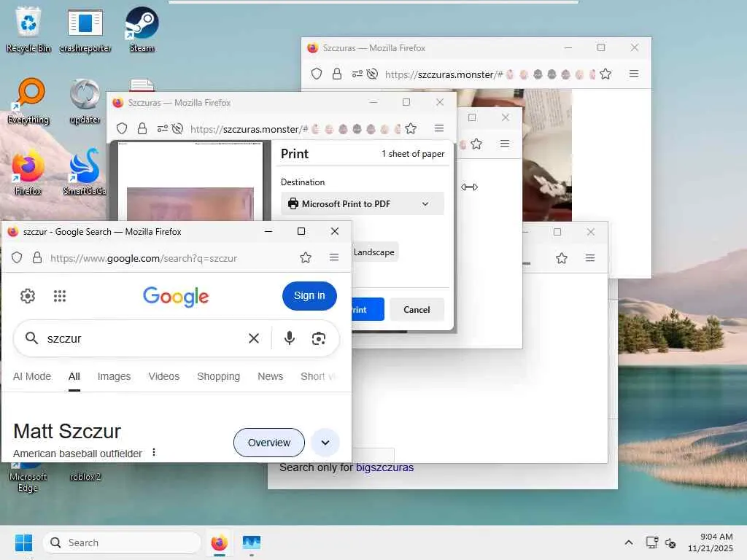747x560 pixels.
Task: Click padlock icon in the top Szczuras window
Action: click(337, 74)
